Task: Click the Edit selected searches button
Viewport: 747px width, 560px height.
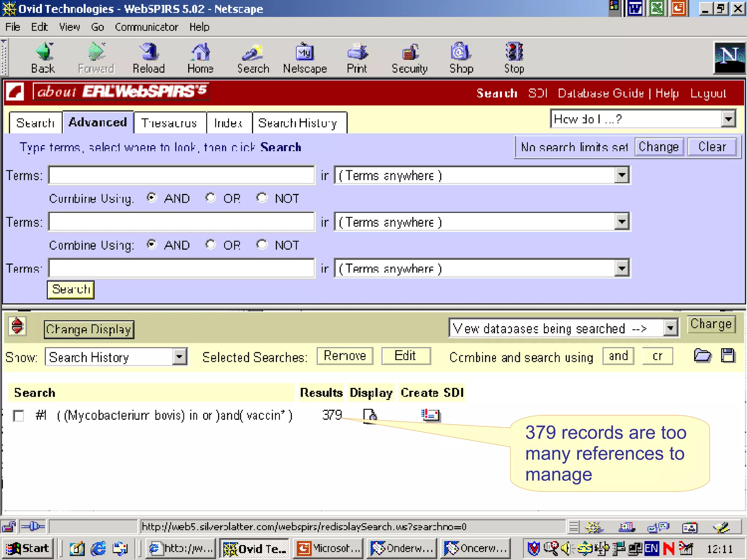Action: pyautogui.click(x=406, y=356)
